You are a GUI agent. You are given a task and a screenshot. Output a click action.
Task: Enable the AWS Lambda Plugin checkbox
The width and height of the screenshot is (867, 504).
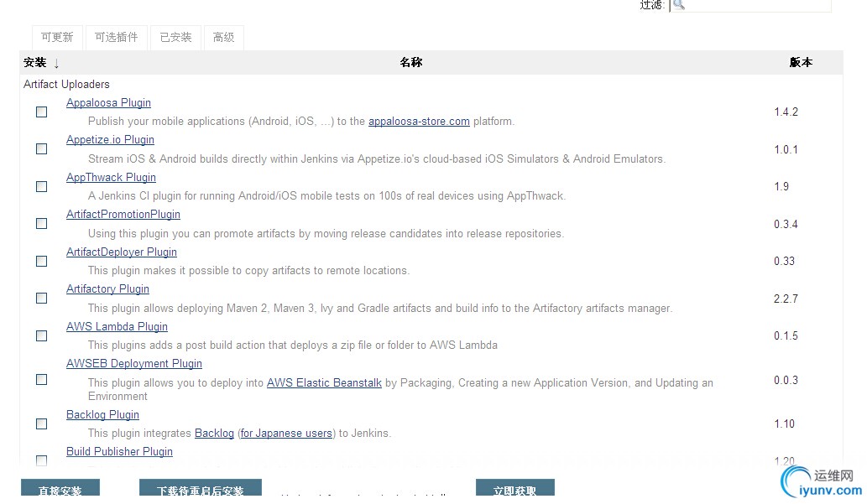(x=41, y=336)
